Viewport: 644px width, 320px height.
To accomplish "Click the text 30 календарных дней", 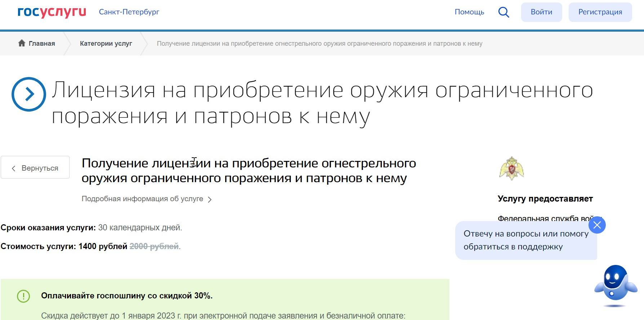I will coord(140,227).
